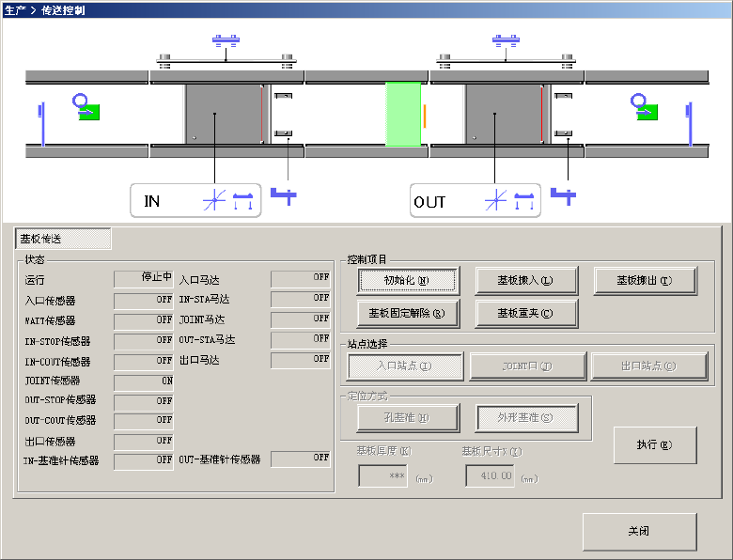Click the 初始化 (N) button
The width and height of the screenshot is (733, 560).
[407, 280]
